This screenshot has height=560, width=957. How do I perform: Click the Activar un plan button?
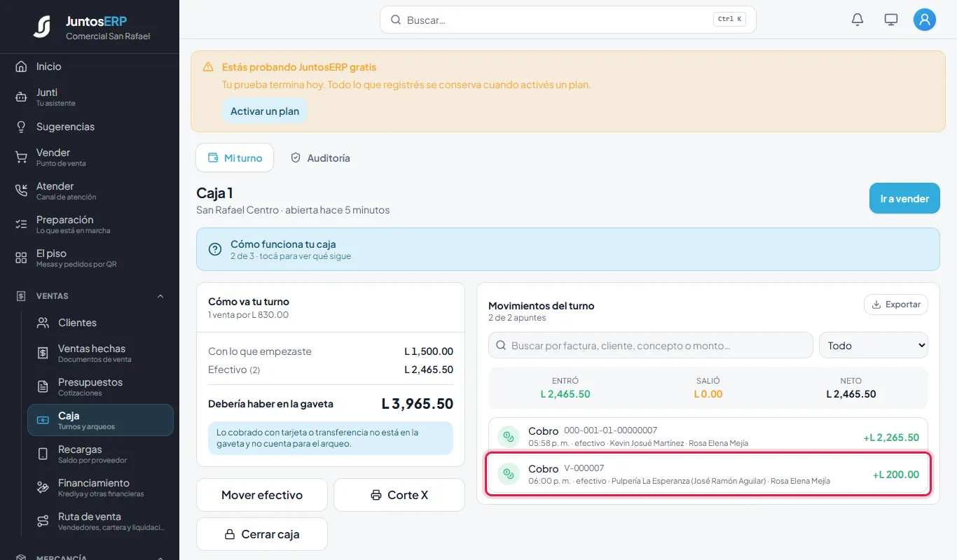pyautogui.click(x=265, y=111)
